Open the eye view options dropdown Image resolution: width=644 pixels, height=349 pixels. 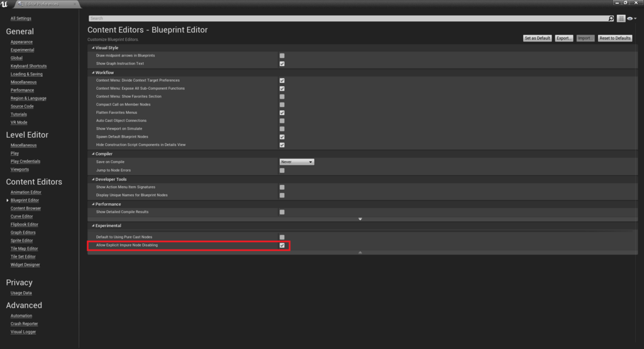(631, 18)
